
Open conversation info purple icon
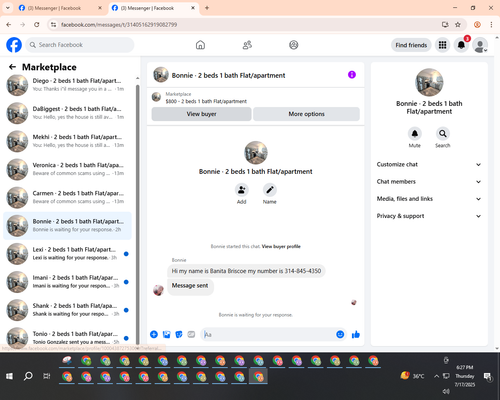point(352,75)
